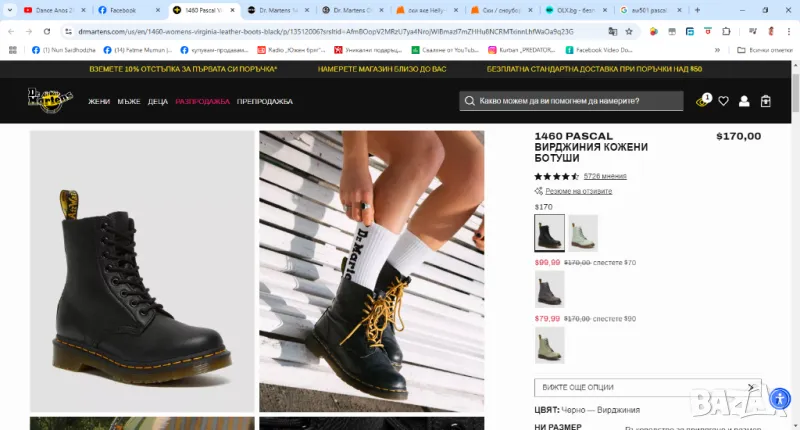The image size is (800, 430).
Task: Open the wishlist heart icon
Action: coord(723,101)
